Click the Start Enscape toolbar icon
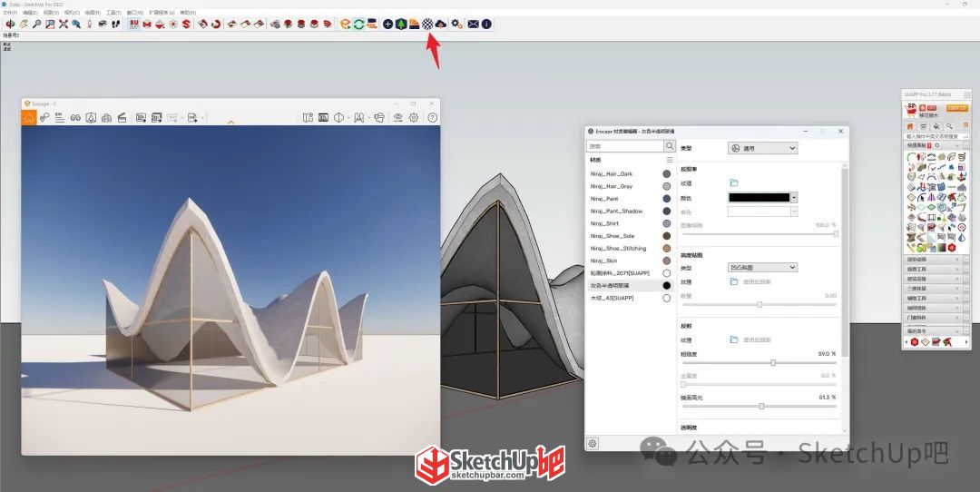Image resolution: width=980 pixels, height=492 pixels. [345, 24]
